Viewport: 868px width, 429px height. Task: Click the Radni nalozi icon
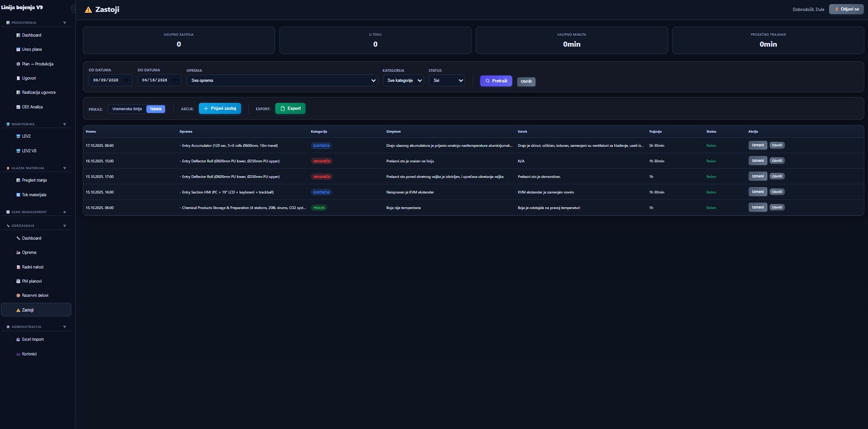[x=18, y=267]
